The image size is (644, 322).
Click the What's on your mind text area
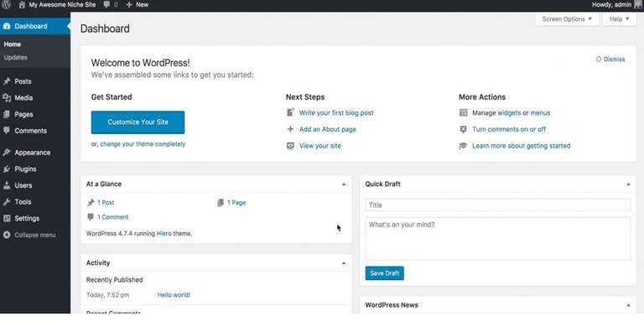[x=498, y=239]
